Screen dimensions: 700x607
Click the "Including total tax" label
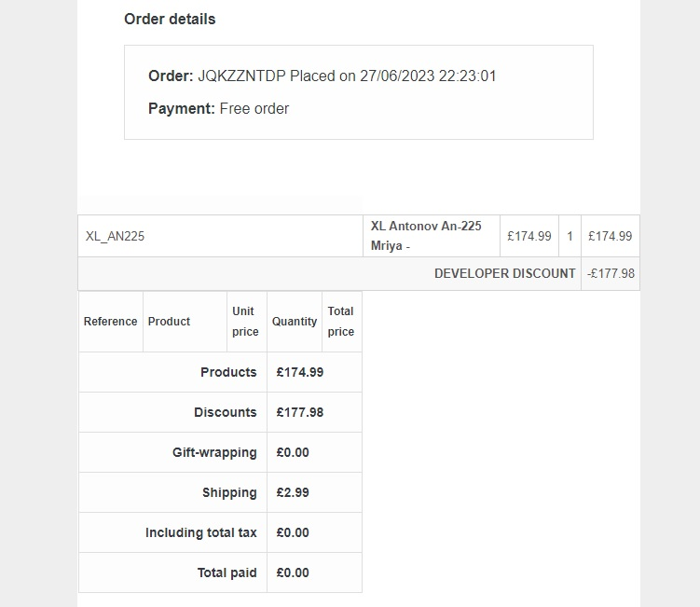[200, 532]
